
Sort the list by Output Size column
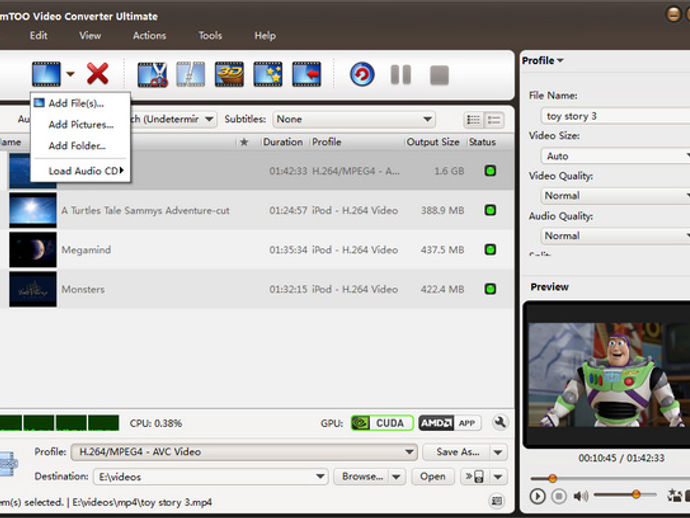[x=433, y=142]
